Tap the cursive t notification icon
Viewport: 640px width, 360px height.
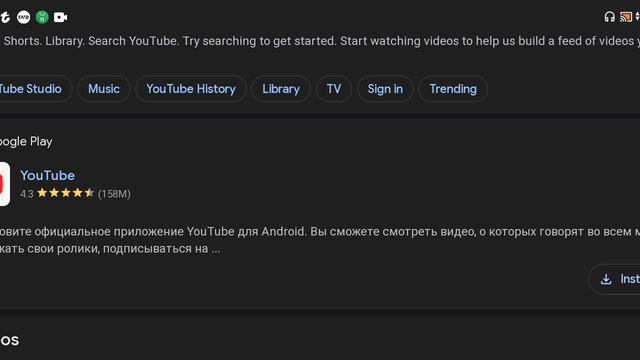5,17
